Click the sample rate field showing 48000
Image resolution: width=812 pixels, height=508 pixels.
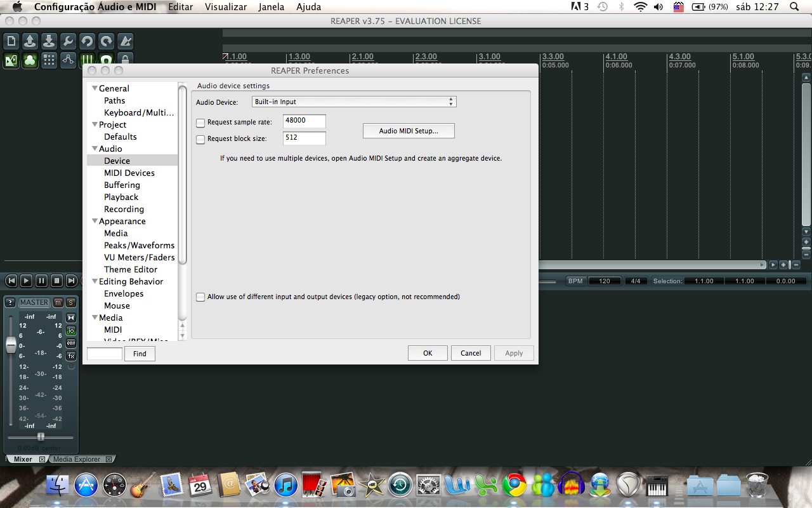click(x=304, y=121)
